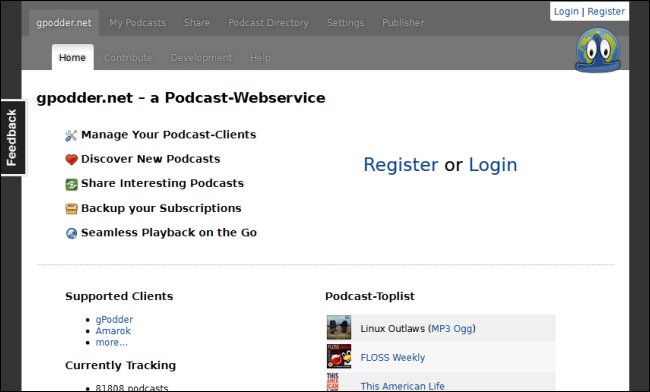
Task: Click the Discover New Podcasts text
Action: pos(150,159)
